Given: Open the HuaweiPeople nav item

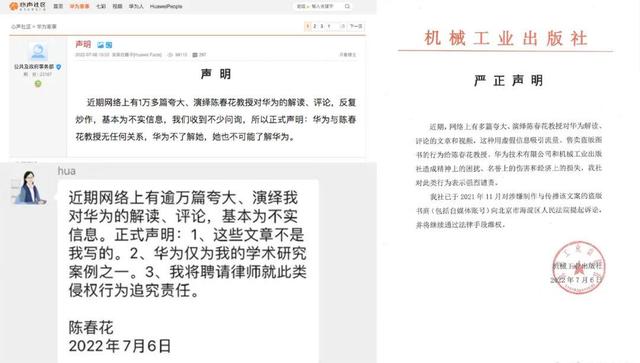Looking at the screenshot, I should coord(166,7).
